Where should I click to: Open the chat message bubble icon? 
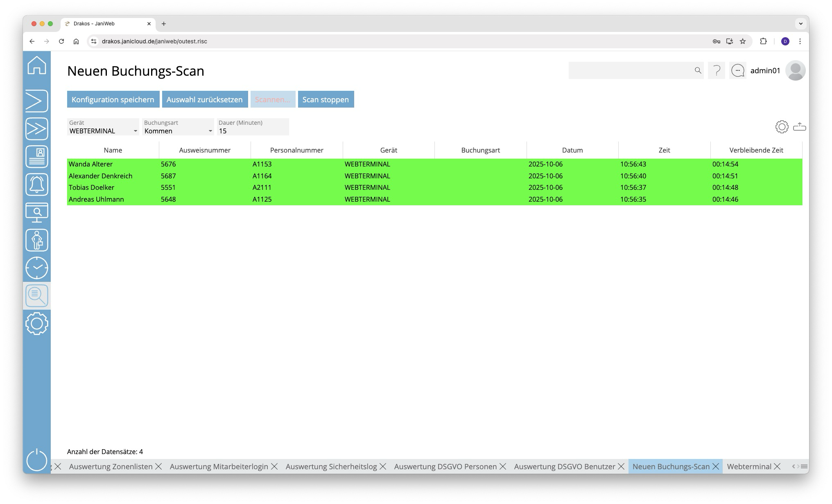coord(738,71)
